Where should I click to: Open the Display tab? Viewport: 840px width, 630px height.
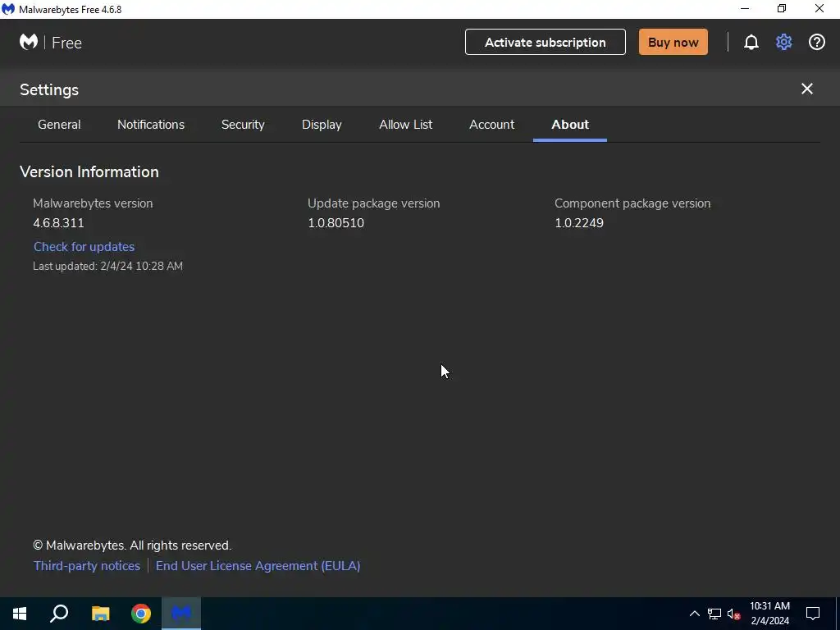click(x=322, y=125)
